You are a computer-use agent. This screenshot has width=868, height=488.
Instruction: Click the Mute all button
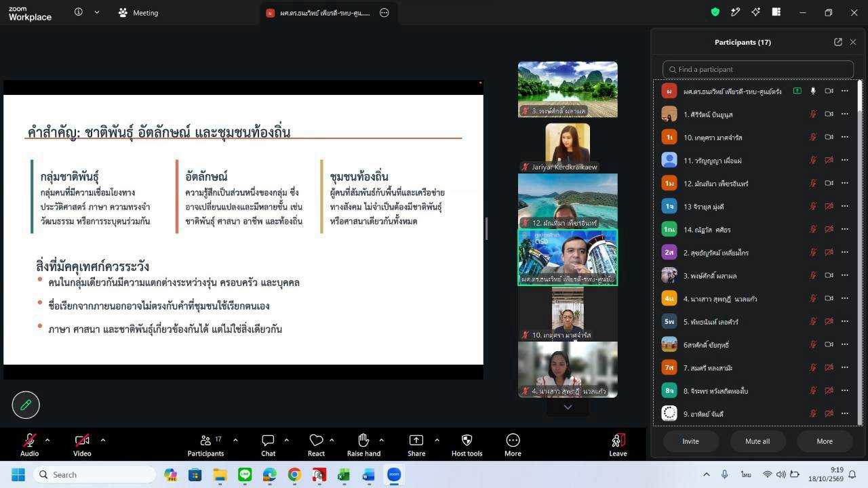[757, 441]
